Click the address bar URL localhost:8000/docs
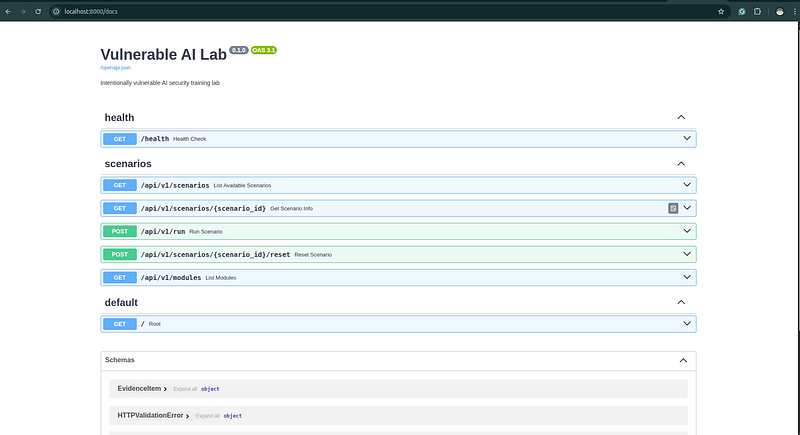 pyautogui.click(x=91, y=11)
